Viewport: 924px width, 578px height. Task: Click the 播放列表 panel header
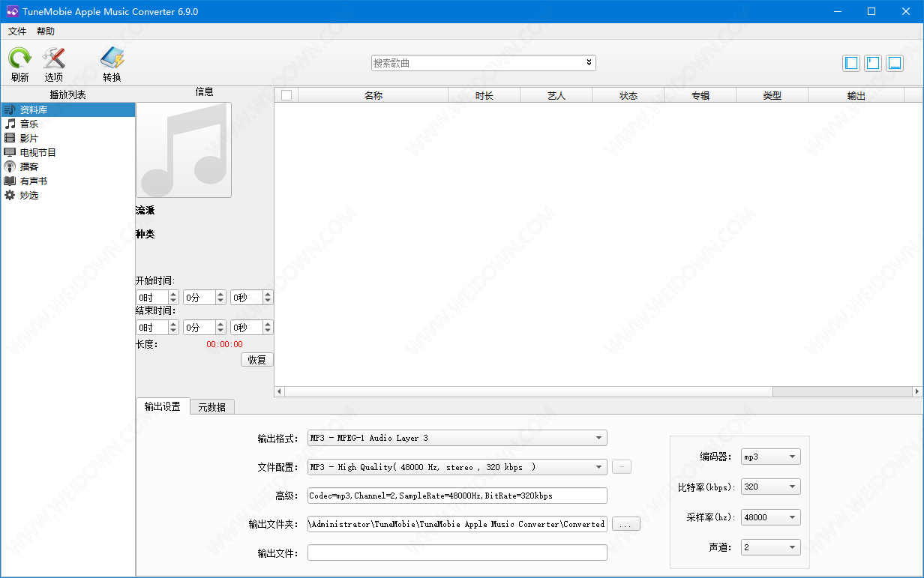coord(67,94)
